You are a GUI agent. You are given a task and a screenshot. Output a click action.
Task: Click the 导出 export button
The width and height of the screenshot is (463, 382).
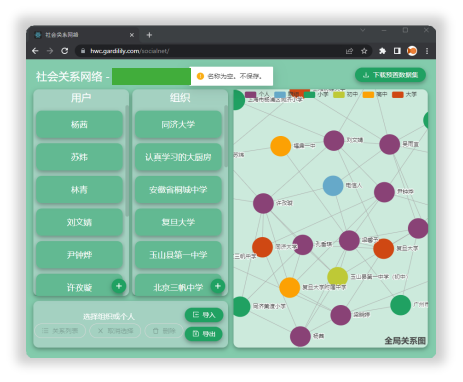(x=204, y=334)
